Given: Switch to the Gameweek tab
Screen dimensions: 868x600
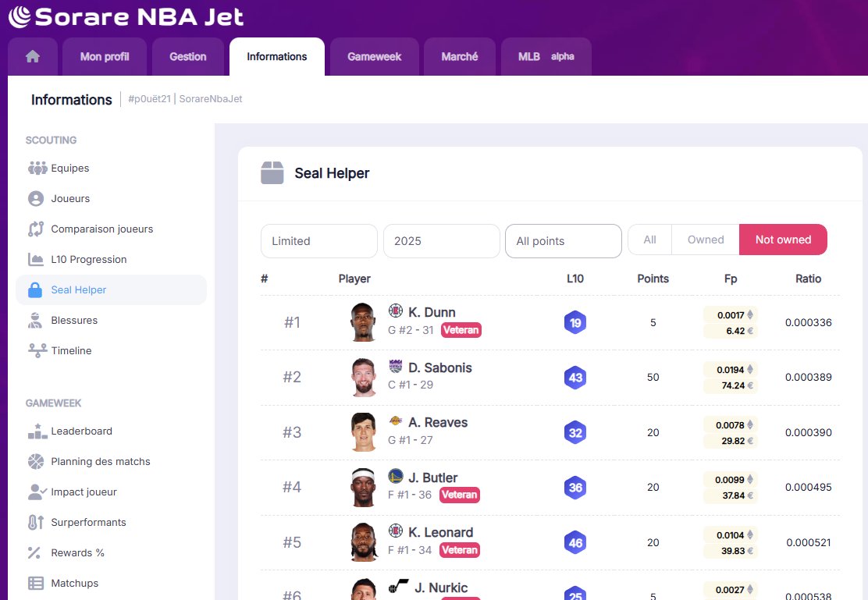Looking at the screenshot, I should point(374,56).
